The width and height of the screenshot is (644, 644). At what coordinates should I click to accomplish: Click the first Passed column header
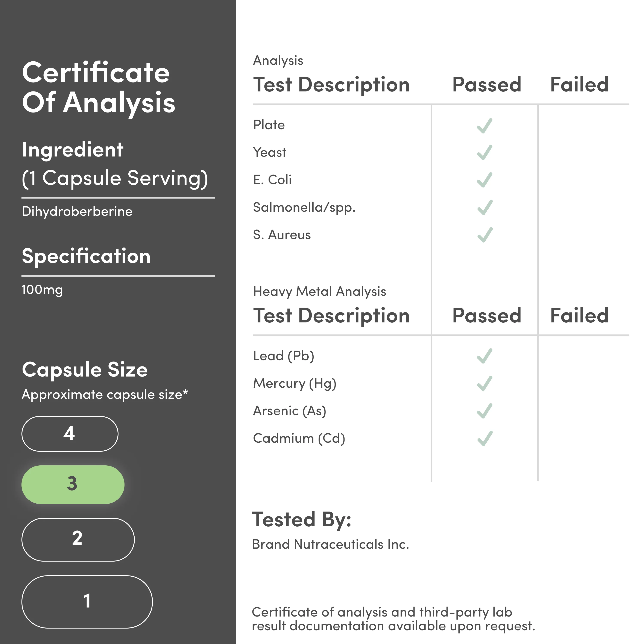point(486,84)
